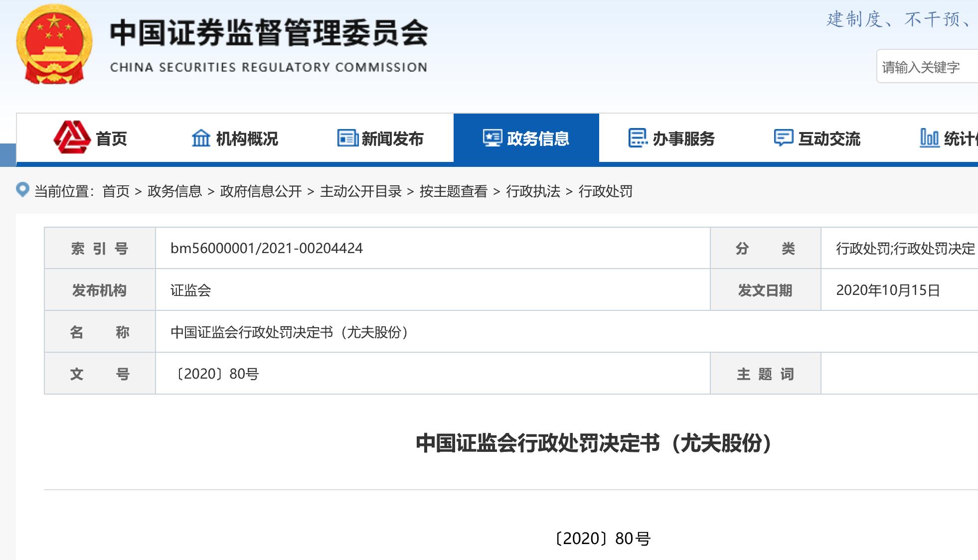
Task: Go to 首页 in the breadcrumb
Action: coord(116,191)
